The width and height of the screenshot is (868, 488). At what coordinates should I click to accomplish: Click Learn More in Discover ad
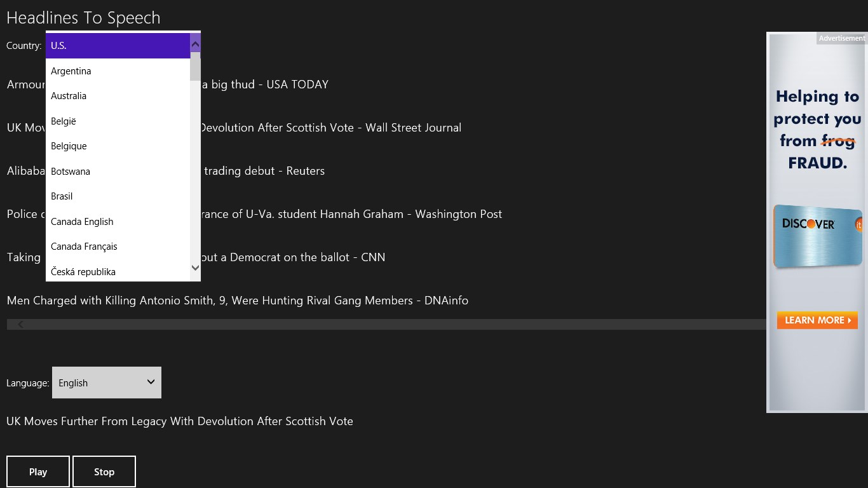coord(817,320)
